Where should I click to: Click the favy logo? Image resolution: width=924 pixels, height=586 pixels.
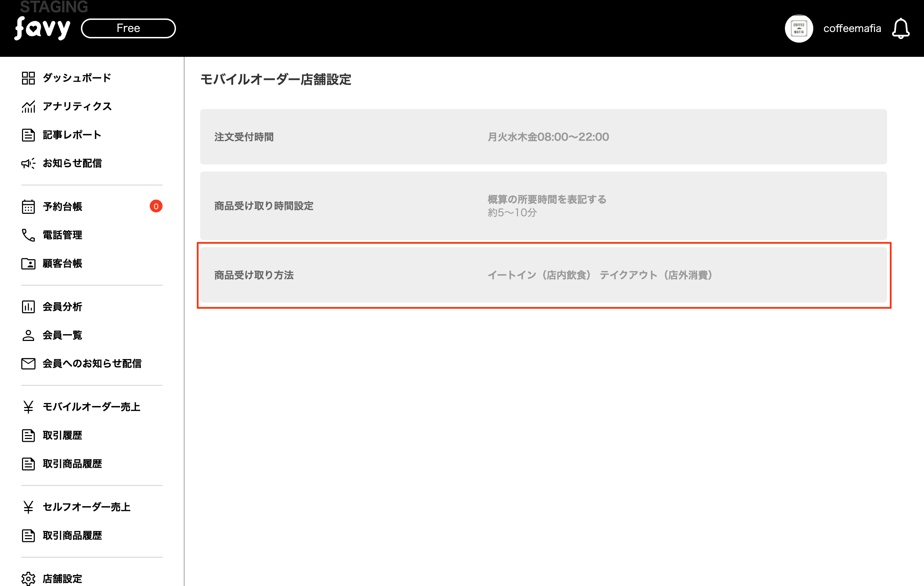43,28
